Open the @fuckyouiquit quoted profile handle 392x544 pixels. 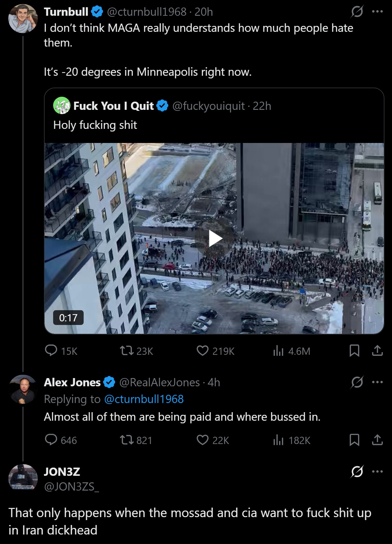(208, 106)
